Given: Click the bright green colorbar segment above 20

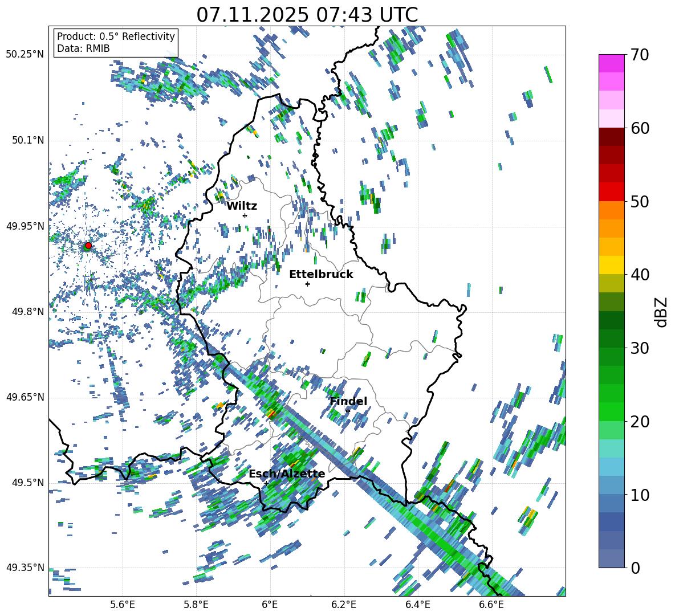Looking at the screenshot, I should tap(611, 411).
